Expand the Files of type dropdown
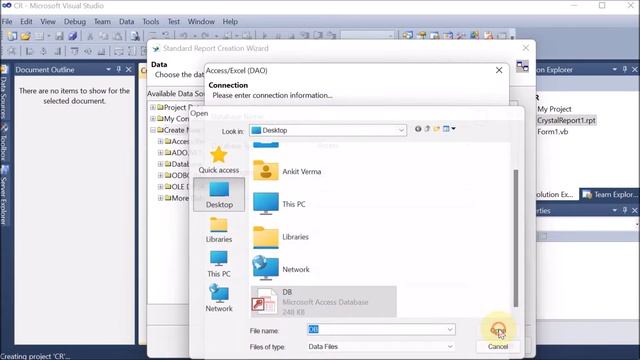This screenshot has width=640, height=360. click(x=450, y=347)
